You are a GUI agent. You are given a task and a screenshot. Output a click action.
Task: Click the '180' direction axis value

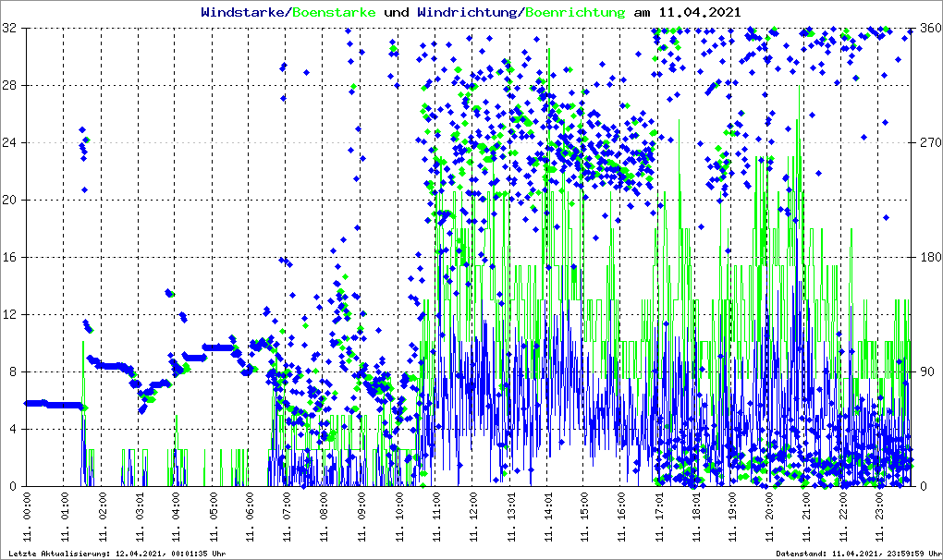point(927,258)
